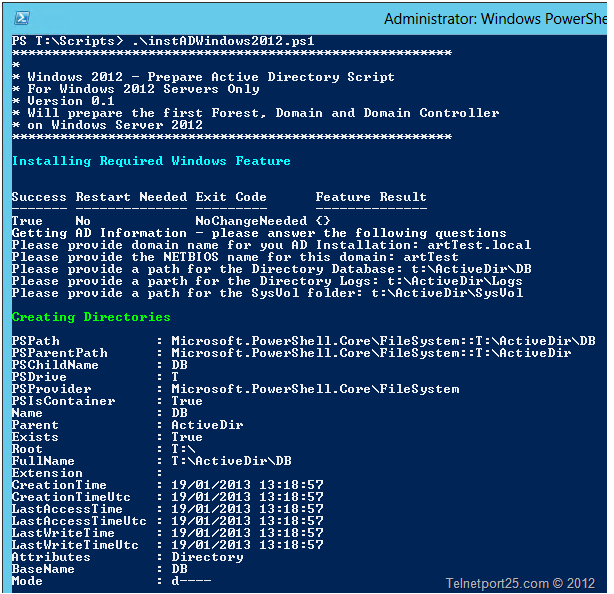Viewport: 614px width, 594px height.
Task: Click the Feature Result column header
Action: click(x=371, y=197)
